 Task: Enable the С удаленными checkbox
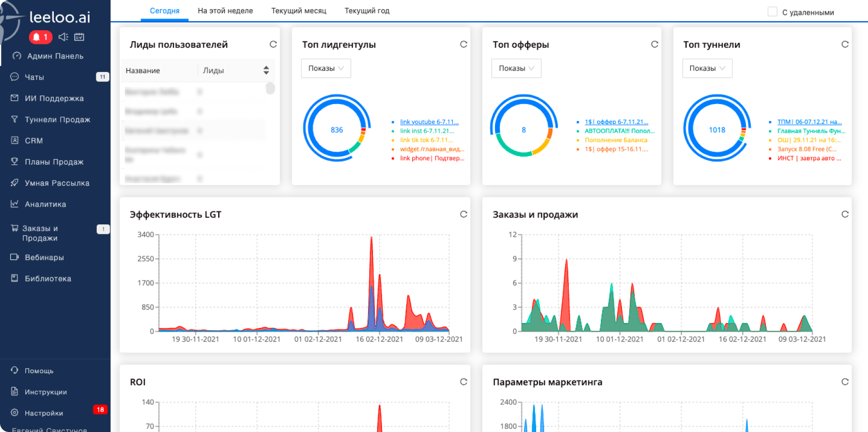click(x=772, y=12)
